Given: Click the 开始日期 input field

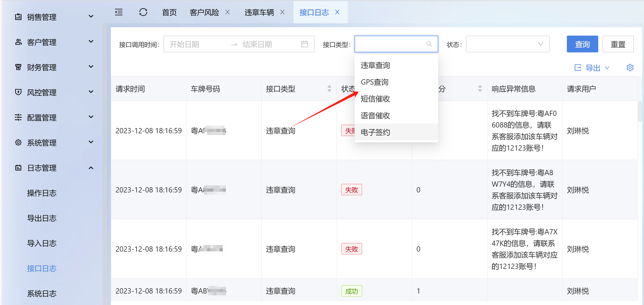Looking at the screenshot, I should pyautogui.click(x=196, y=44).
